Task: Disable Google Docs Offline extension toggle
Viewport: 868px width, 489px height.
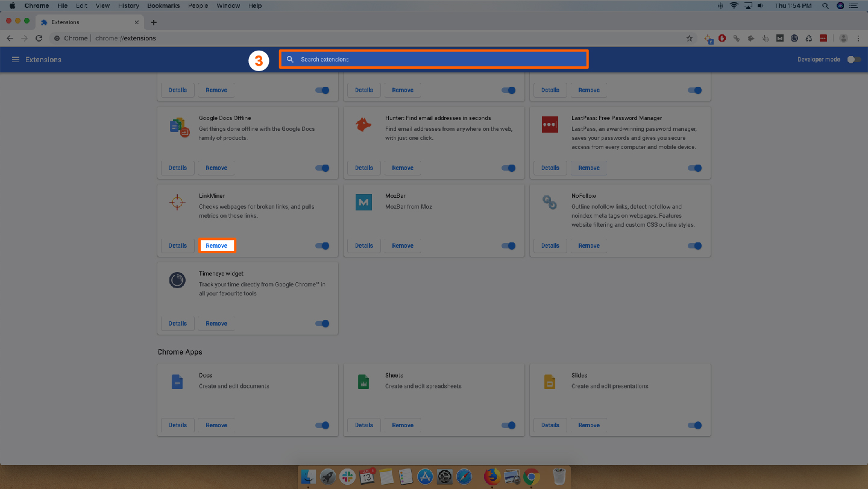Action: click(x=322, y=168)
